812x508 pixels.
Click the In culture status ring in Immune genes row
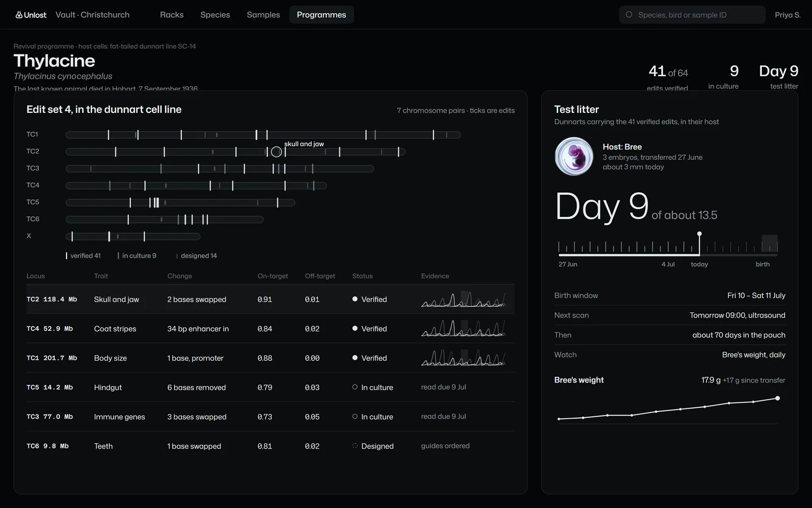coord(355,417)
